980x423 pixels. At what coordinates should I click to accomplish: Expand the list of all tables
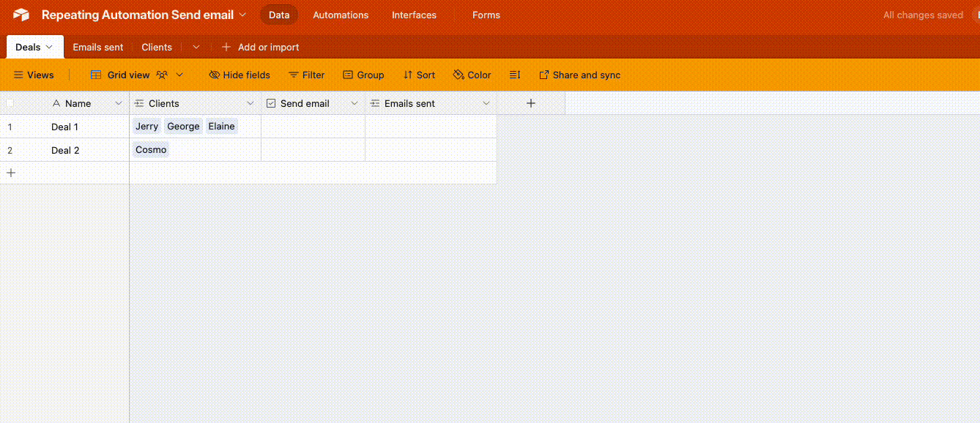(x=196, y=47)
